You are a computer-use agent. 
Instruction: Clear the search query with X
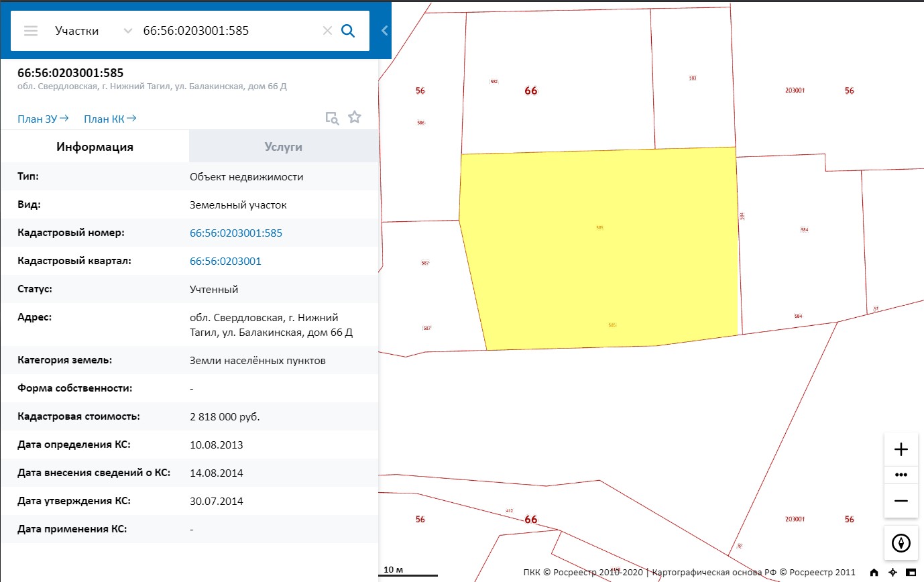pyautogui.click(x=327, y=31)
